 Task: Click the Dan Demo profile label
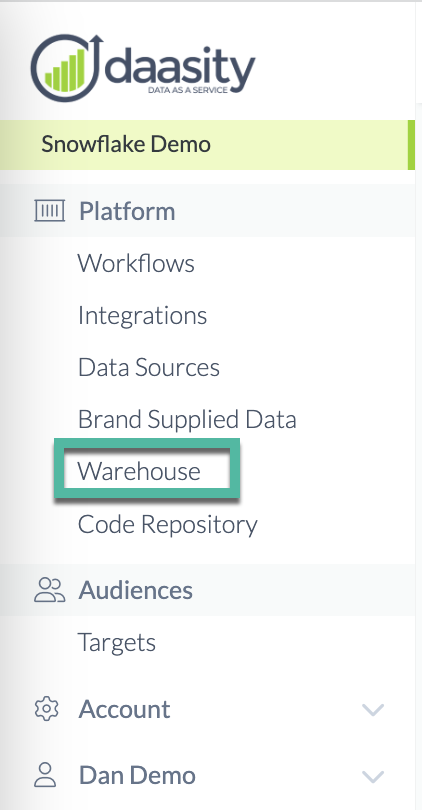pyautogui.click(x=137, y=775)
